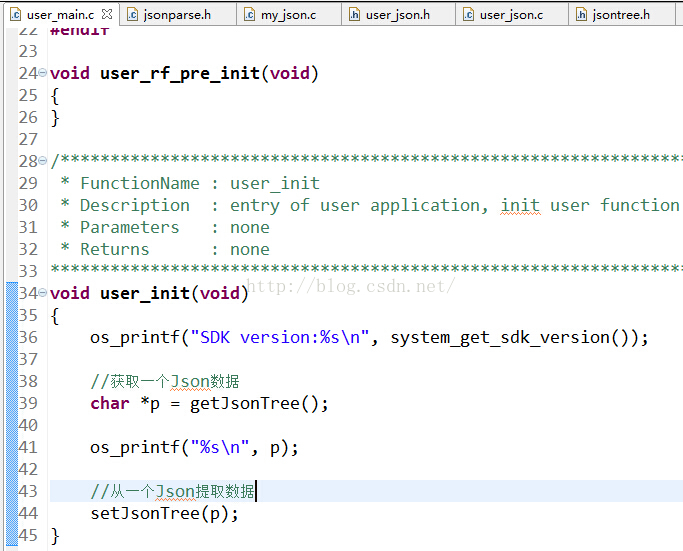Image resolution: width=683 pixels, height=551 pixels.
Task: Click the header icon on user_json.h tab
Action: tap(353, 14)
